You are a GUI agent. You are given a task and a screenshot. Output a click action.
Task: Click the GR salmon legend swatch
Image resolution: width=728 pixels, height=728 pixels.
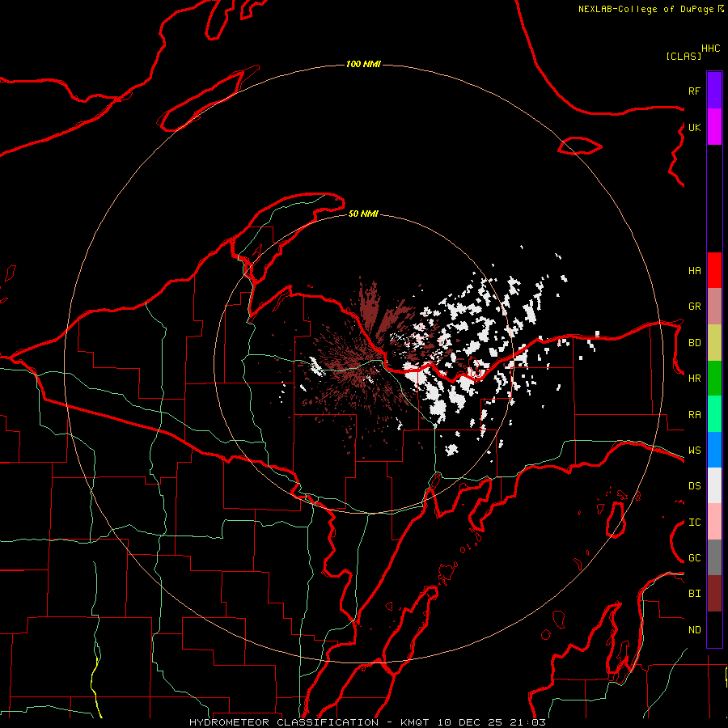714,307
